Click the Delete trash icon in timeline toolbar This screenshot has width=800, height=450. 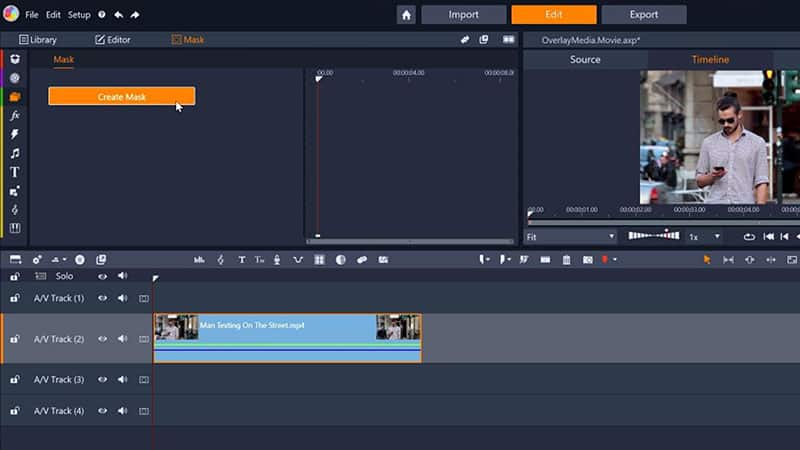[566, 260]
